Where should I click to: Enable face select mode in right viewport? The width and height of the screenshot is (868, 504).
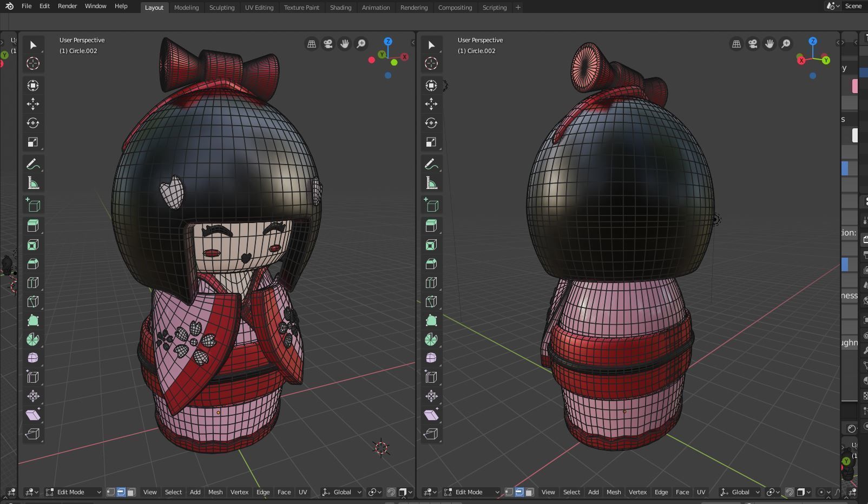[529, 492]
